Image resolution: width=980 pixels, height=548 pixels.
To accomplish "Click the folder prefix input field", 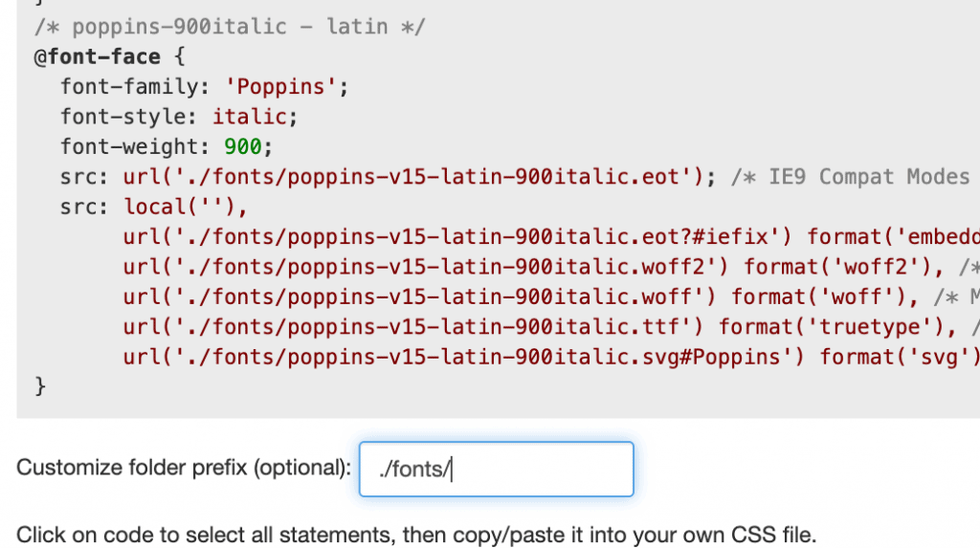I will 497,469.
